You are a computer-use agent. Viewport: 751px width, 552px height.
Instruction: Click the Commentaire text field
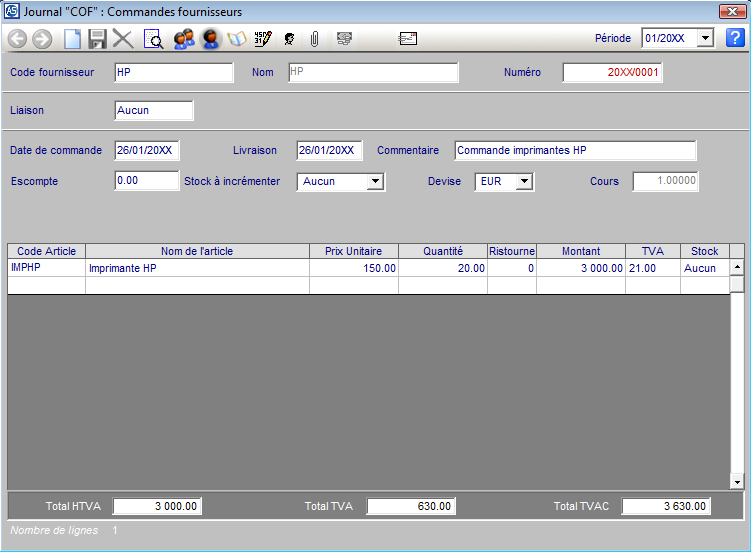pos(575,151)
